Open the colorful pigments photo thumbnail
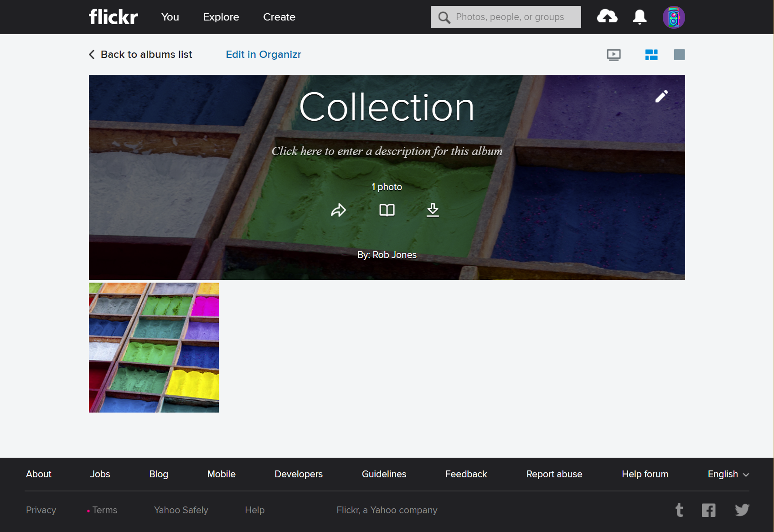Screen dimensions: 774x532 coord(154,347)
